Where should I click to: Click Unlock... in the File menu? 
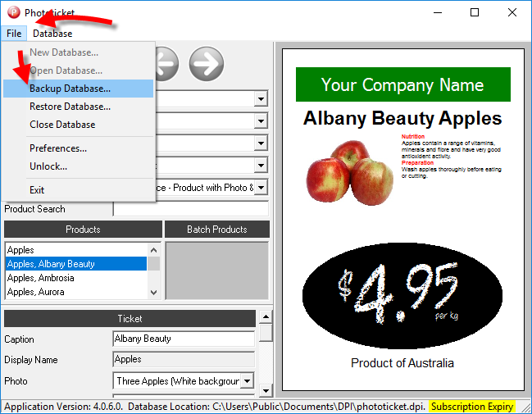click(x=48, y=166)
